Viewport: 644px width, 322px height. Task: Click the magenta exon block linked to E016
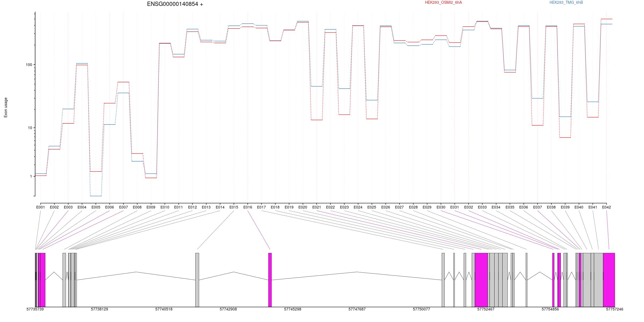tap(270, 280)
